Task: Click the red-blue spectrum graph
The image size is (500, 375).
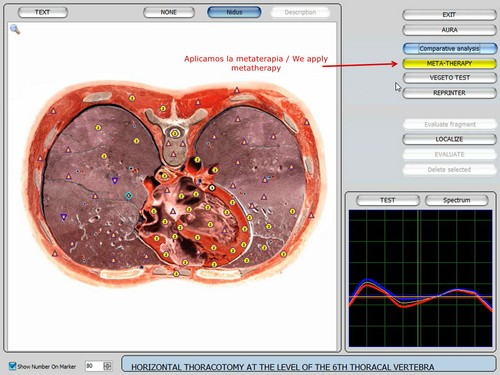Action: coord(420,278)
